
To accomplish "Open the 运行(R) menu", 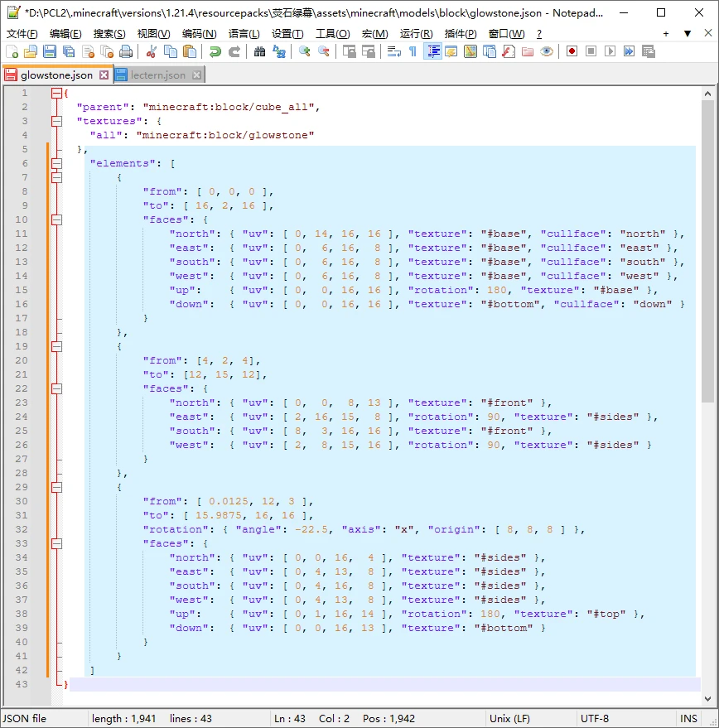I will pyautogui.click(x=416, y=33).
